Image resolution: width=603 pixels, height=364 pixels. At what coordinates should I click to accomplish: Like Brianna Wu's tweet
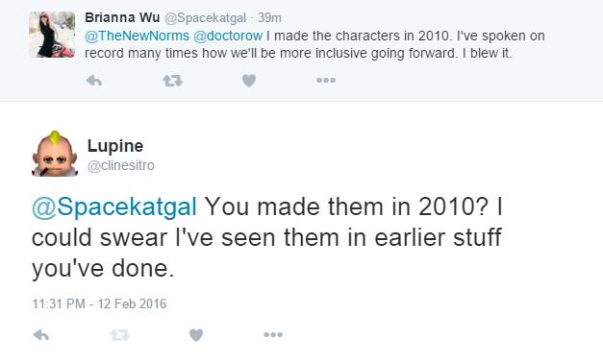(x=249, y=81)
